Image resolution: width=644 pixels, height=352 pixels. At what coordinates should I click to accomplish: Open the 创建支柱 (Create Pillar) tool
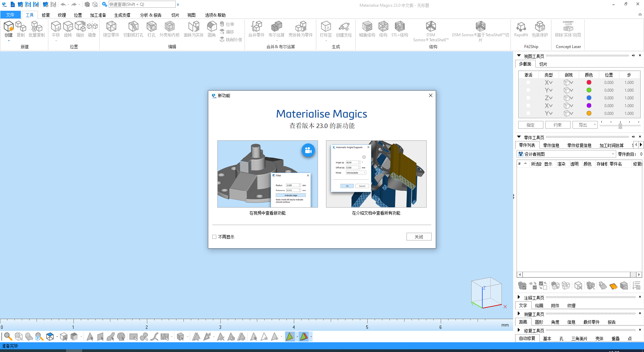tap(344, 30)
